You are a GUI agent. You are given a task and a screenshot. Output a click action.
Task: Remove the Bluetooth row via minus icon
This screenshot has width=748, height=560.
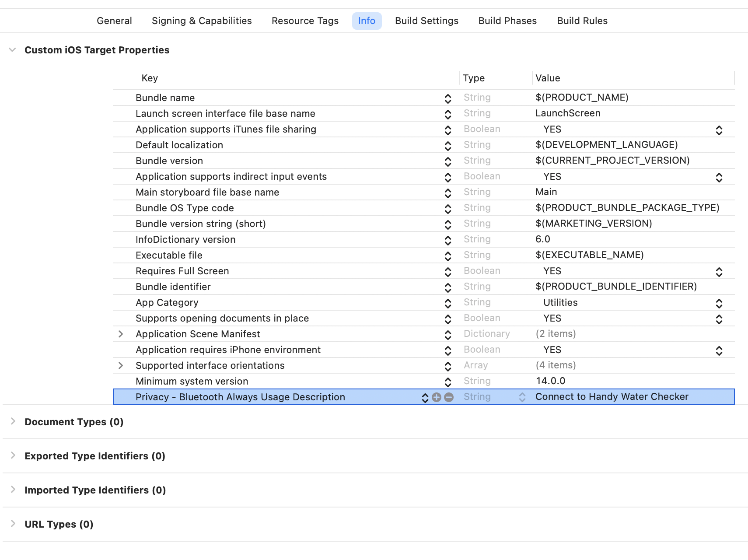[449, 397]
